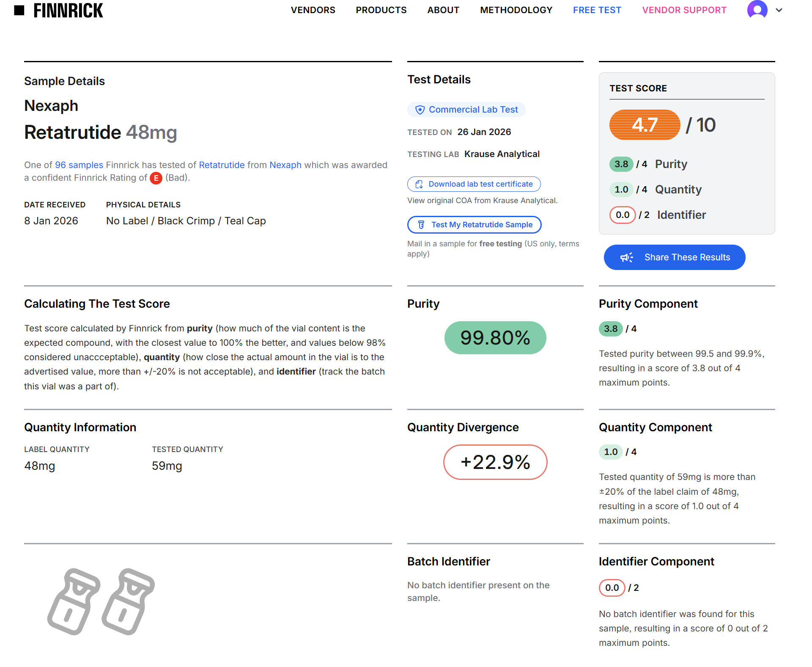Click the Retatrutide 48mg title
Screen dimensions: 812x667
click(101, 132)
